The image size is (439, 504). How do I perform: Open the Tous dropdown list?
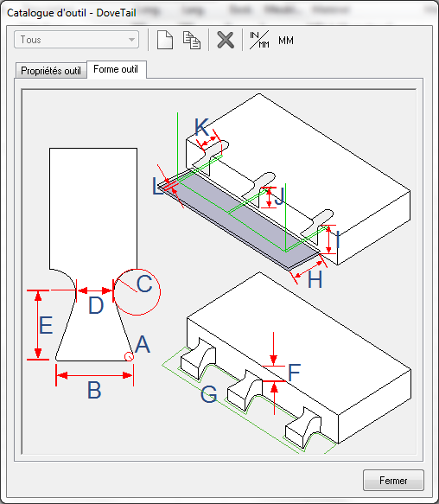tap(77, 40)
